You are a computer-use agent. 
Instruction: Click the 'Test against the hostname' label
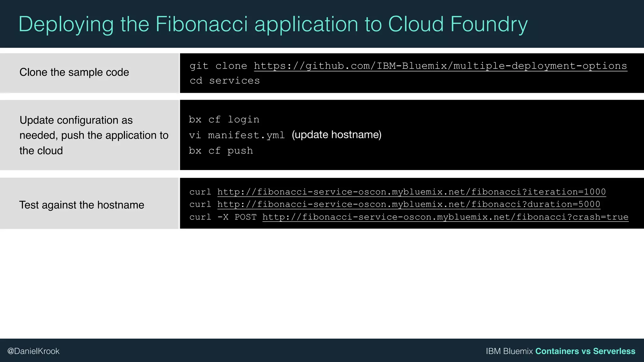point(82,205)
